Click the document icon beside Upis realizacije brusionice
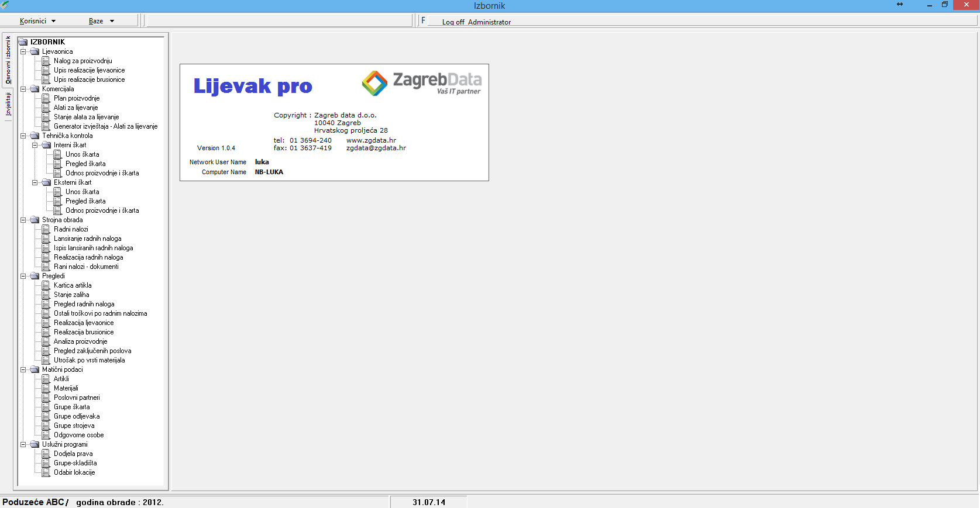Image resolution: width=980 pixels, height=508 pixels. [46, 80]
